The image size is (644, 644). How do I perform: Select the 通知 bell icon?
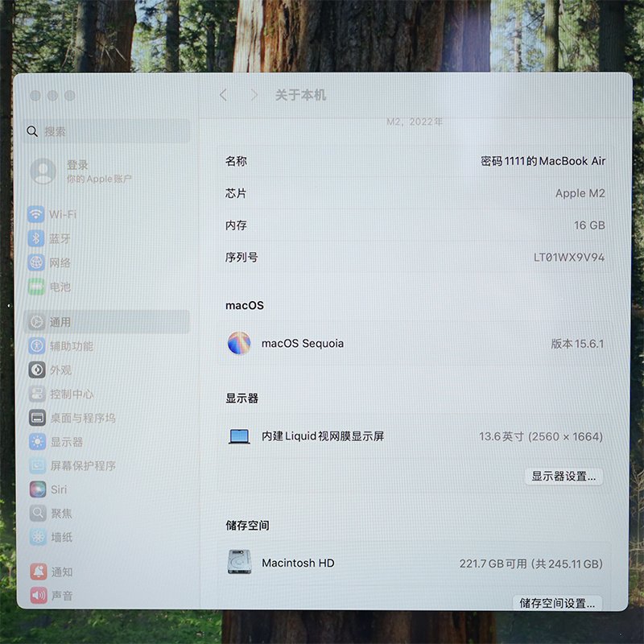(39, 572)
